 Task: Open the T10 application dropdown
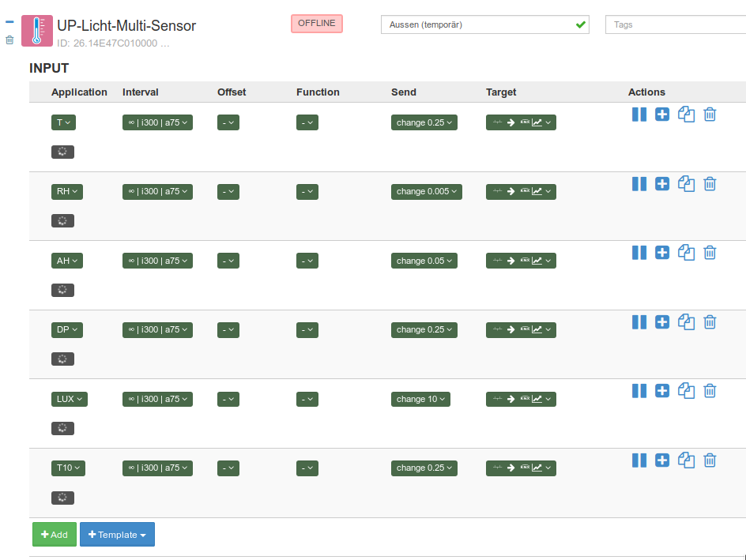coord(68,468)
